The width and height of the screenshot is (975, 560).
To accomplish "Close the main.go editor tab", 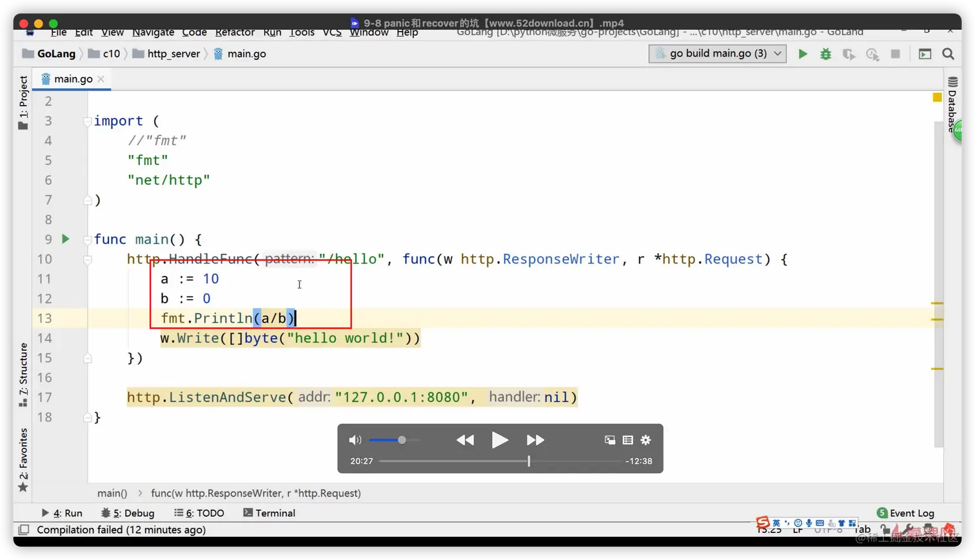I will [101, 79].
